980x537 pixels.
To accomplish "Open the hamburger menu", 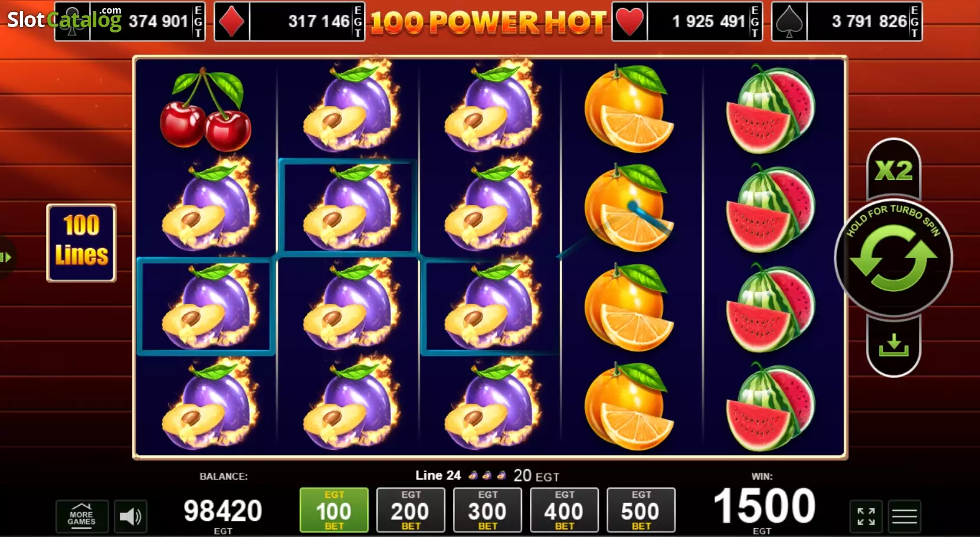I will coord(904,516).
